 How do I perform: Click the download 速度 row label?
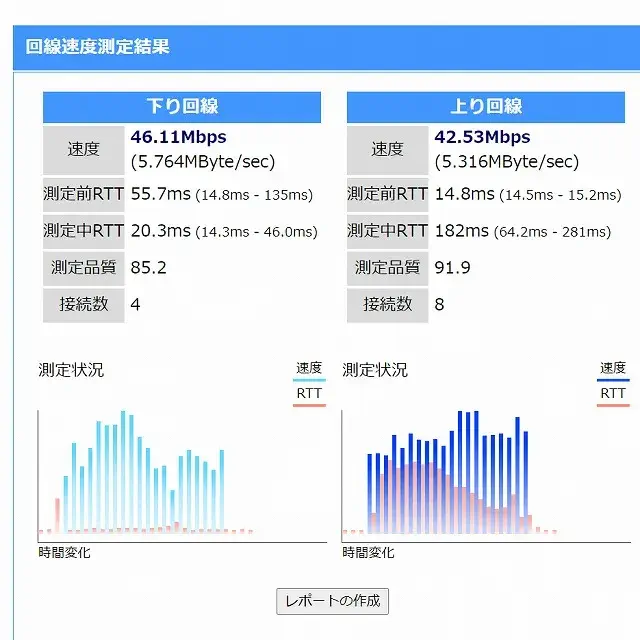coord(84,150)
